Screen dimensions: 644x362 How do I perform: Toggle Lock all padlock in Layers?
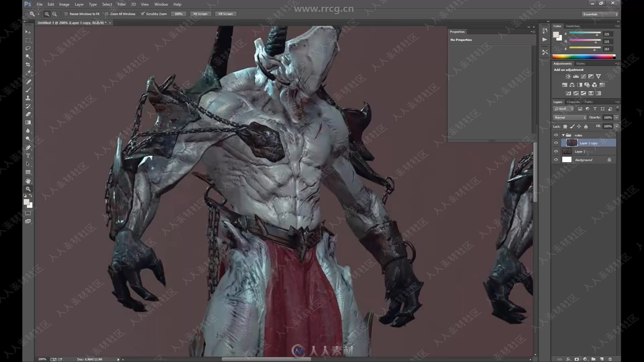click(x=586, y=126)
